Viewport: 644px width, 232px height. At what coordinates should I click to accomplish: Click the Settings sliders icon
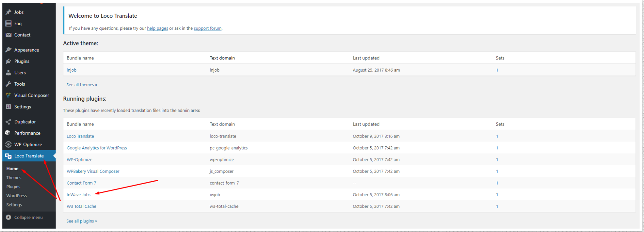point(9,107)
